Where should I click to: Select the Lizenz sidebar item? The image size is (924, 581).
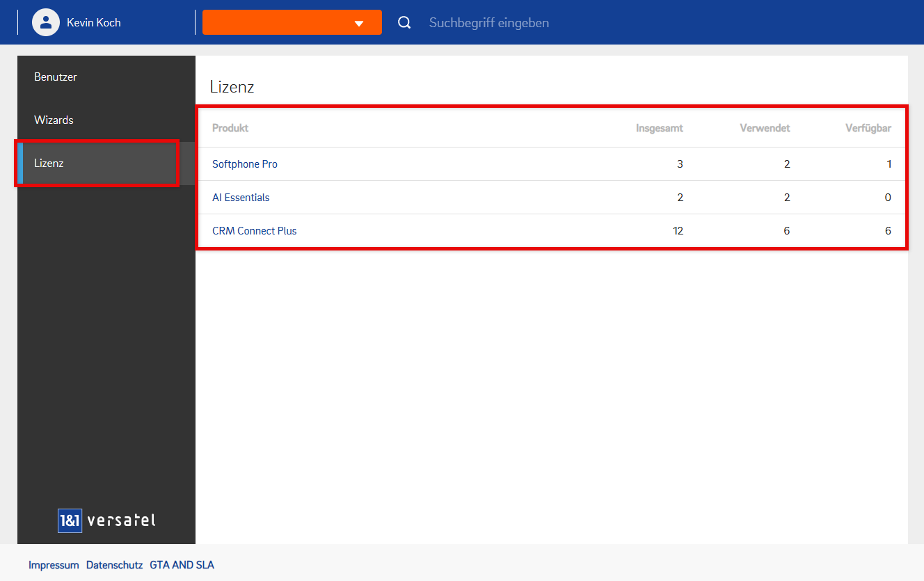click(x=49, y=163)
